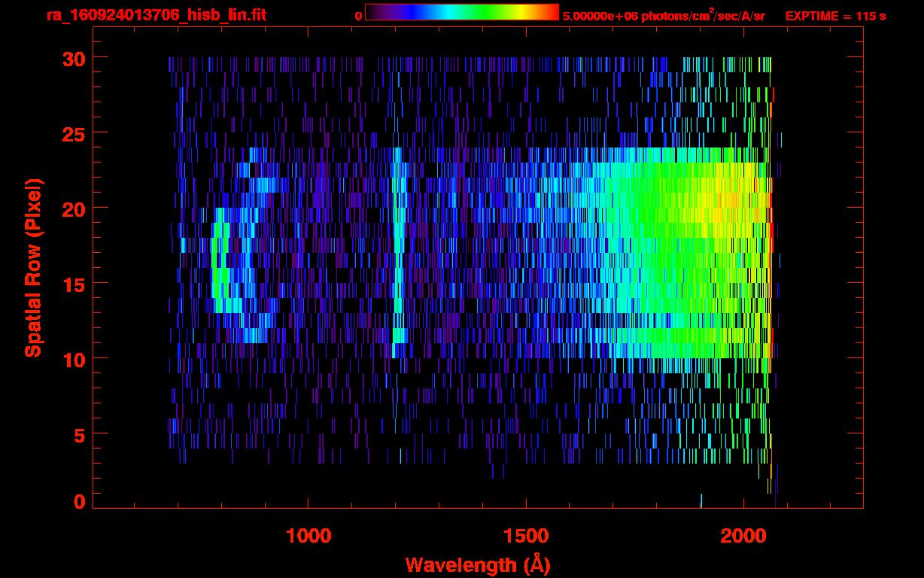Click the x-axis tick label 1000
Screen dimensions: 924x578
click(309, 535)
